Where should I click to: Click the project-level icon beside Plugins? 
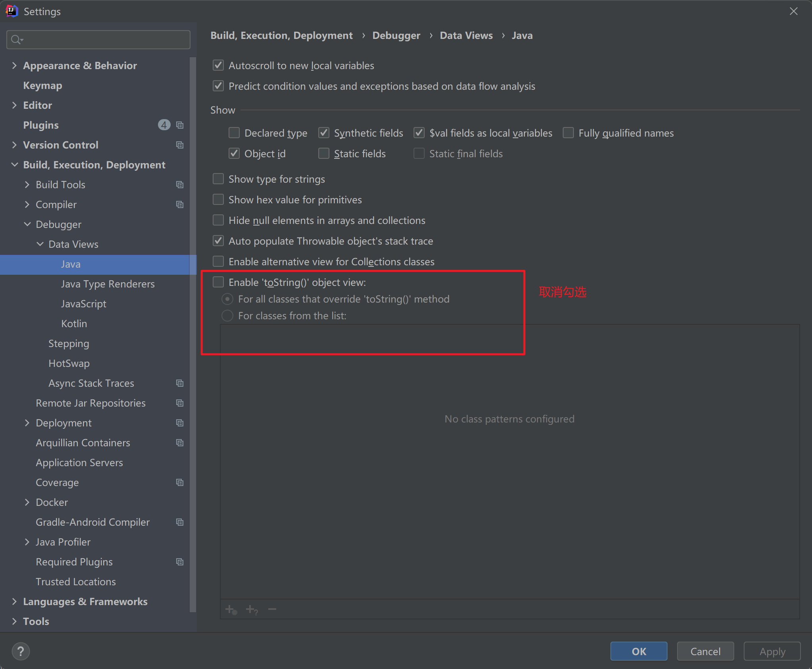(180, 125)
